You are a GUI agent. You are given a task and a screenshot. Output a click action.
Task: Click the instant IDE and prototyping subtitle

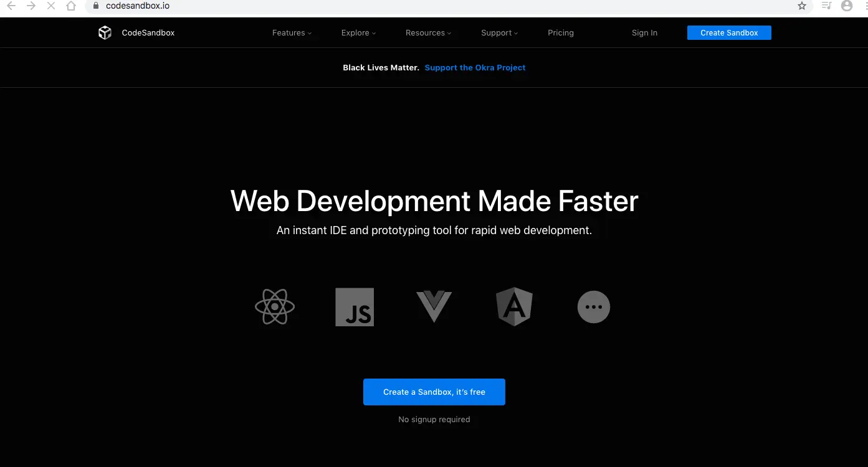pos(434,230)
